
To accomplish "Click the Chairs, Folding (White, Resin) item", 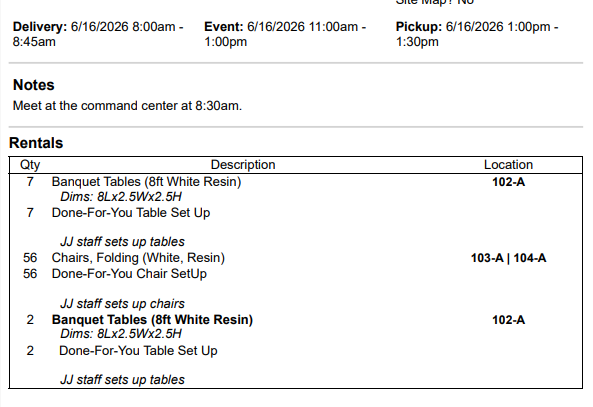I will 138,258.
